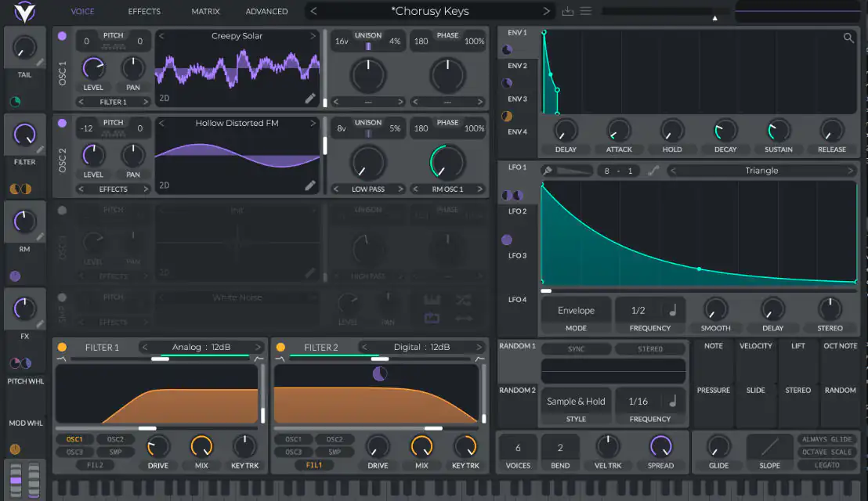Go to previous OSC 2 wavetable before Hollow Distorted FM
868x501 pixels.
[x=161, y=124]
